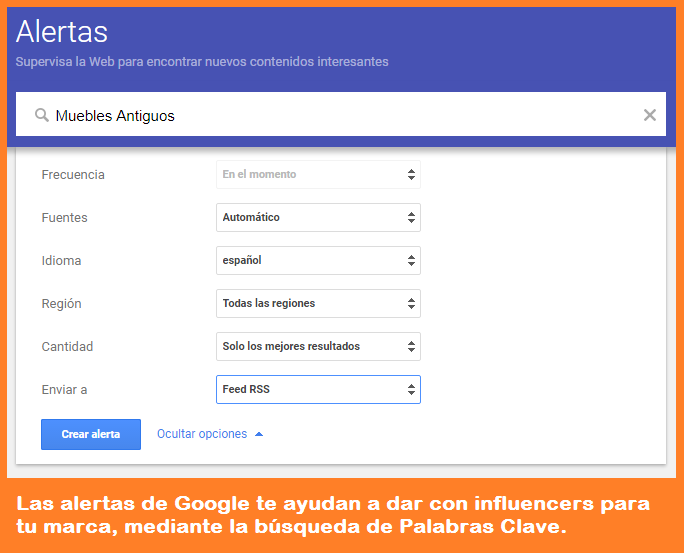Open the Fuentes 'Automático' dropdown
Screen dimensions: 684x553
click(x=318, y=217)
